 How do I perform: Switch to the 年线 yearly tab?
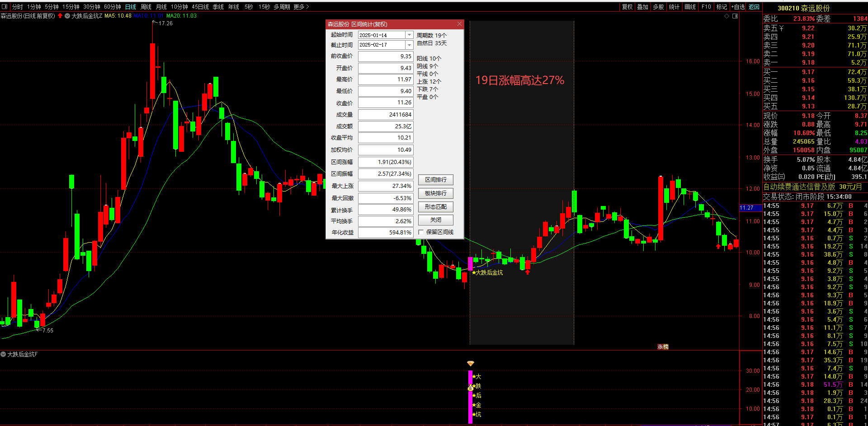[234, 7]
